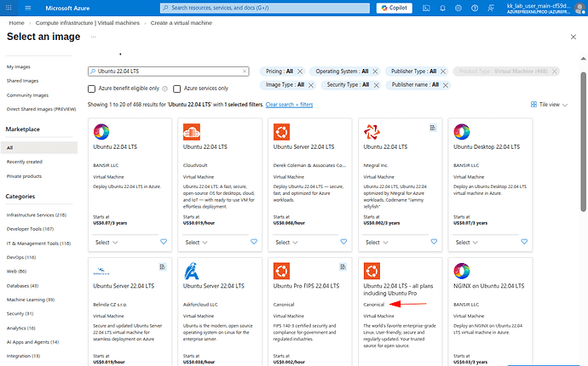Remove the Pricing filter with its X

tap(300, 71)
